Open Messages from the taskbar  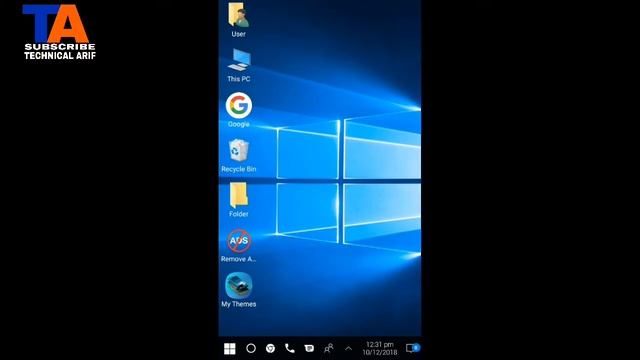tap(309, 348)
